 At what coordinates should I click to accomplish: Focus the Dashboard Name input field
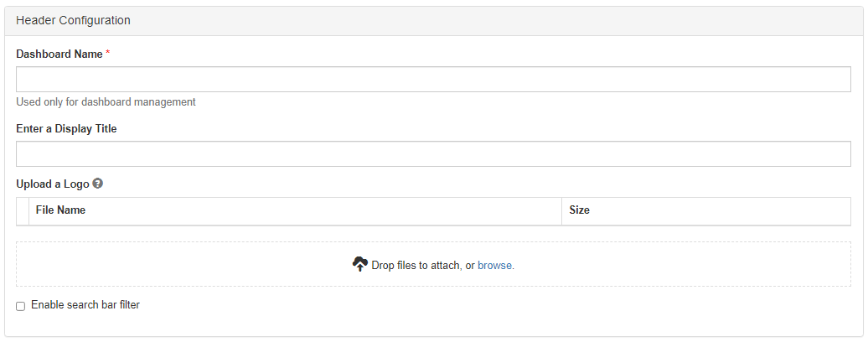pos(433,80)
